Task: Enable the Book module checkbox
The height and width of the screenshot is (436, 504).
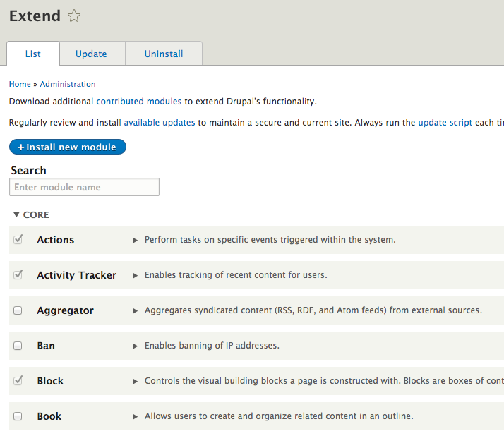Action: tap(18, 416)
